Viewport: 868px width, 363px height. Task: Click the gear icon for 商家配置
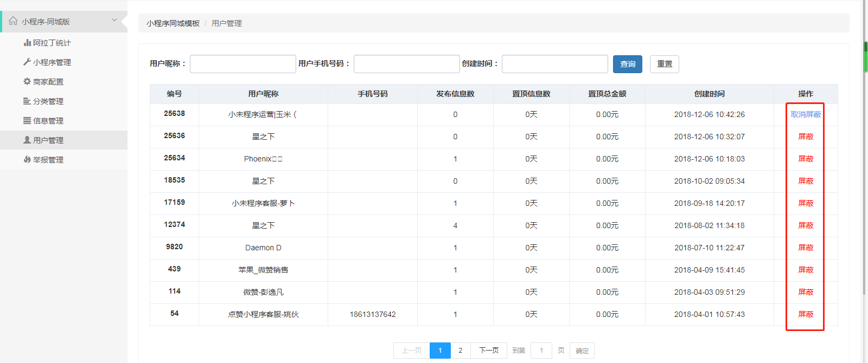(x=27, y=82)
